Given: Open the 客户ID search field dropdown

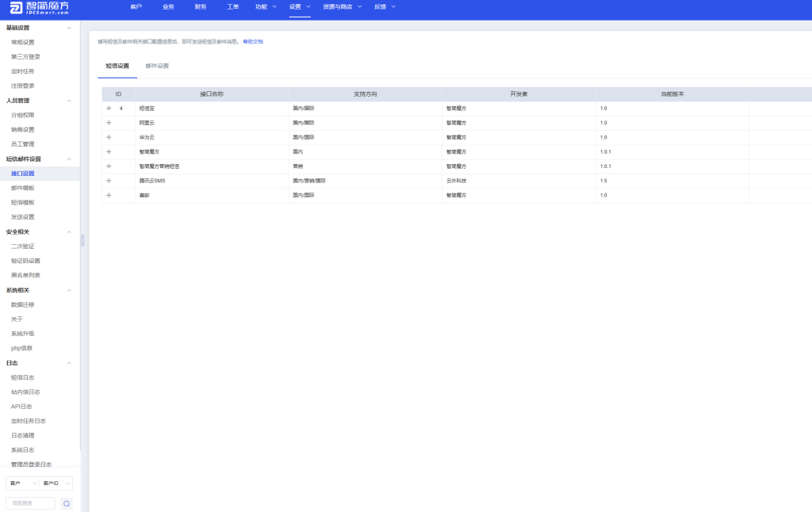Looking at the screenshot, I should click(56, 483).
